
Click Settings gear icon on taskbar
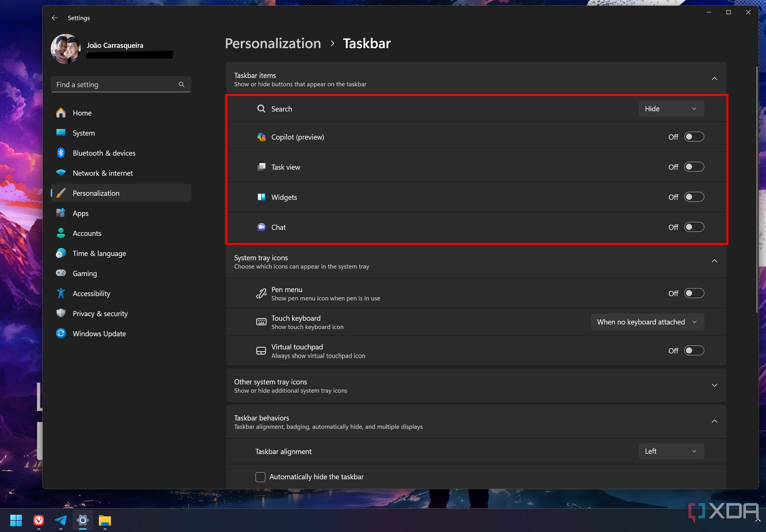[83, 520]
